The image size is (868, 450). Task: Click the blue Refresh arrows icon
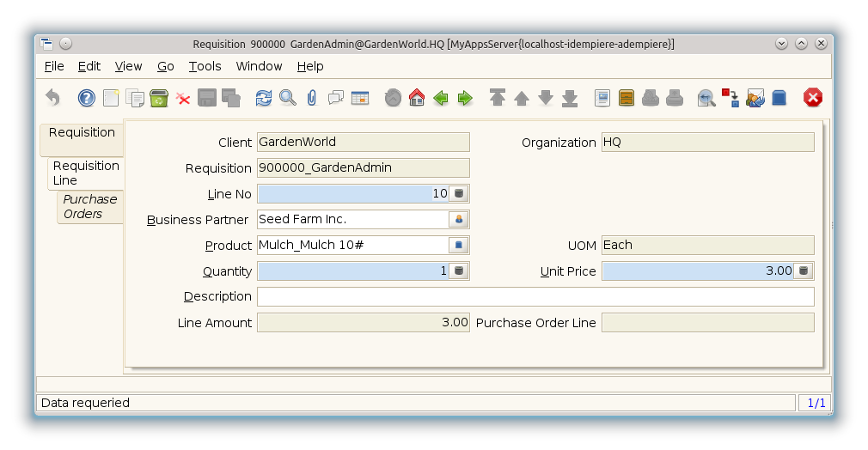pyautogui.click(x=264, y=98)
